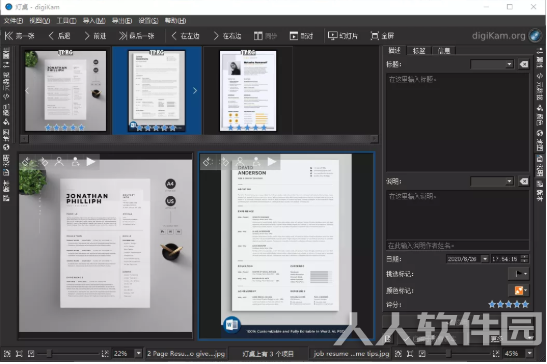This screenshot has width=547, height=364.
Task: Open the View menu (视图)
Action: (39, 21)
